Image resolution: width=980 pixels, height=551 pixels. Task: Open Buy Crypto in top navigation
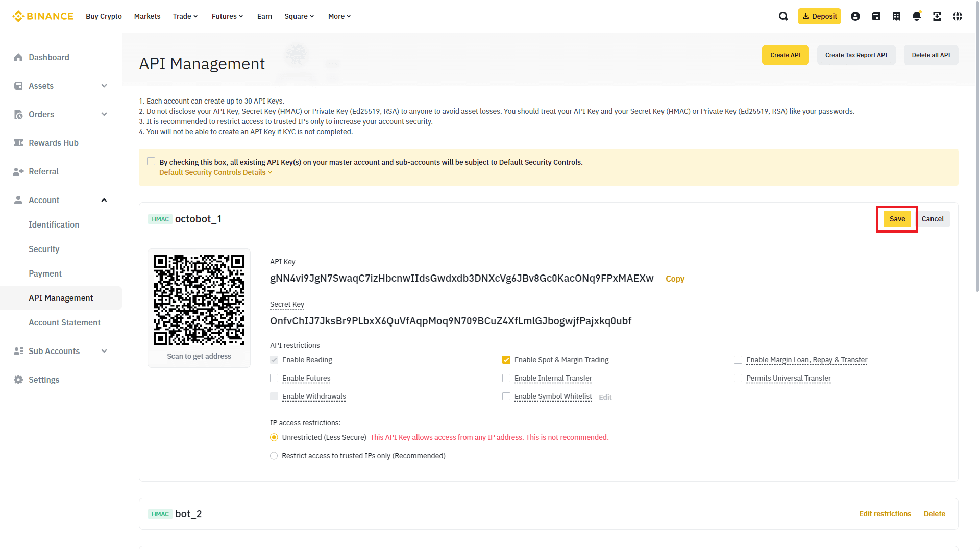pos(104,16)
